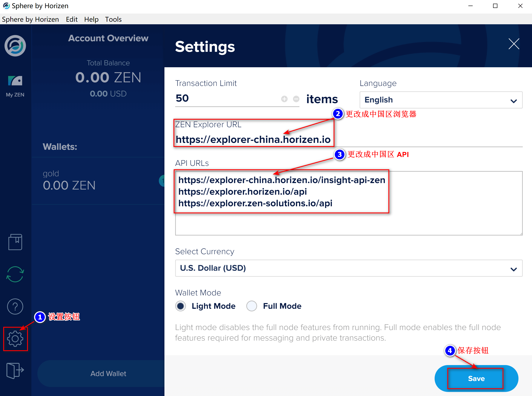532x396 pixels.
Task: Click the Add Wallet button
Action: tap(101, 373)
